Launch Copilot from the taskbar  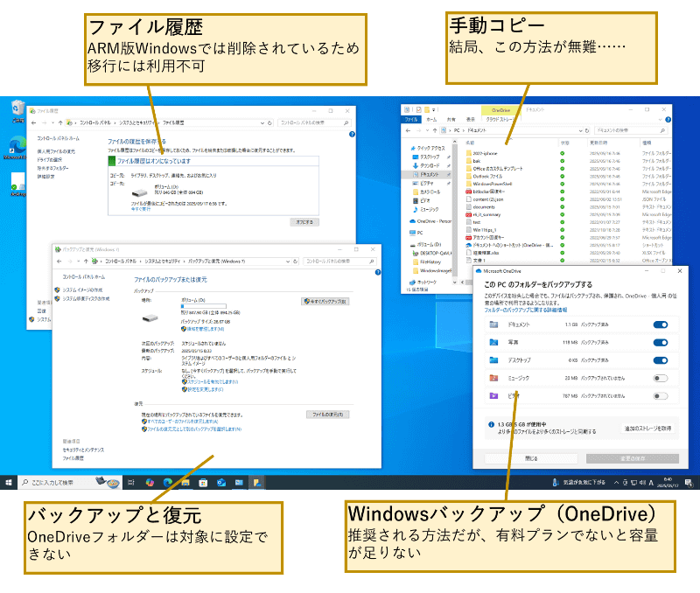(150, 482)
